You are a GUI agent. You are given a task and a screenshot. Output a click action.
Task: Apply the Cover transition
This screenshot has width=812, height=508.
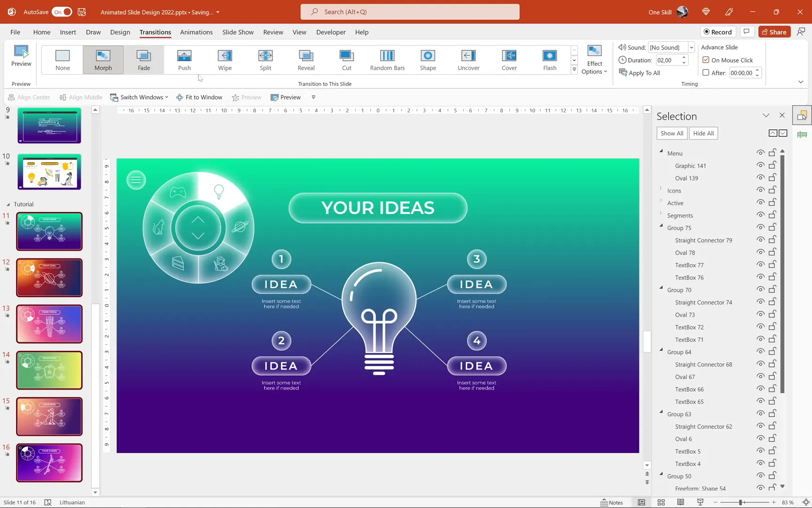(x=509, y=60)
